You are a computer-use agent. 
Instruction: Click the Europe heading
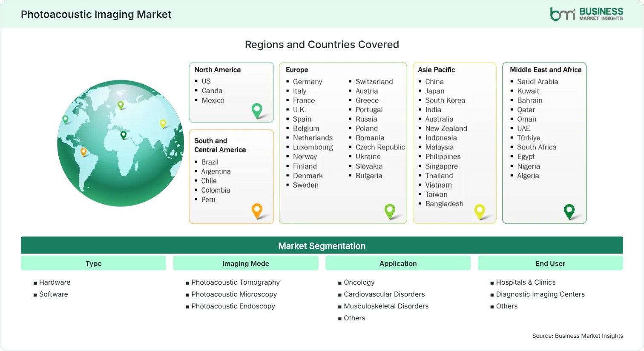pos(297,70)
